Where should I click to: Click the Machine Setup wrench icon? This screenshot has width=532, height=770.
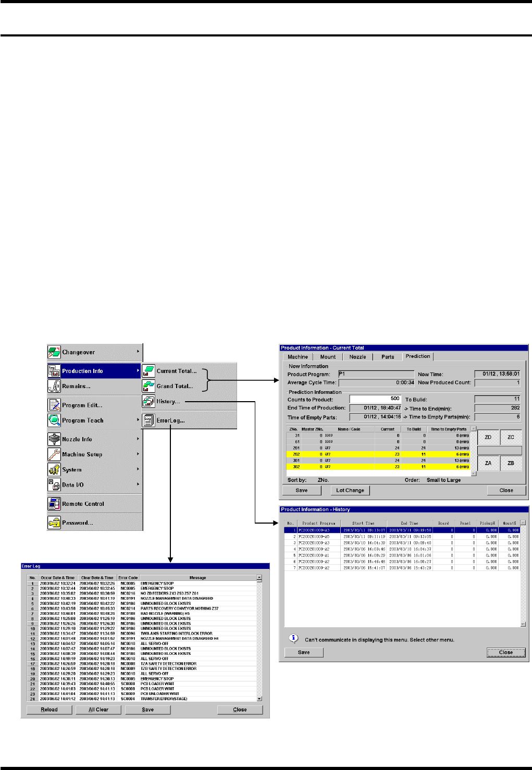click(x=54, y=454)
